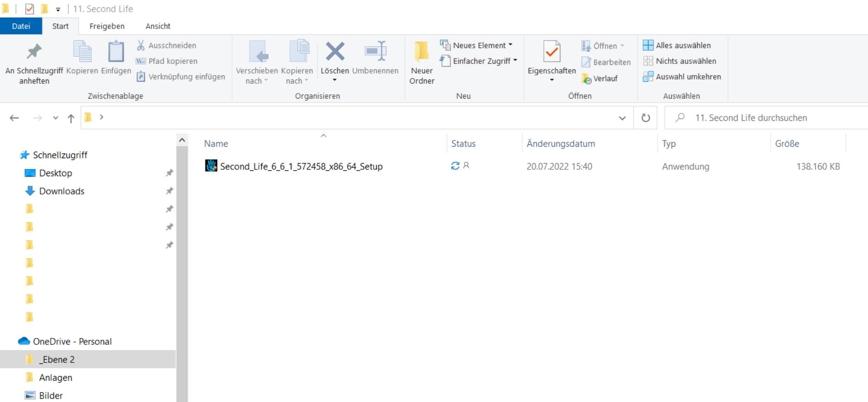Screen dimensions: 868x402
Task: Click Auswahl umkehren
Action: (682, 76)
